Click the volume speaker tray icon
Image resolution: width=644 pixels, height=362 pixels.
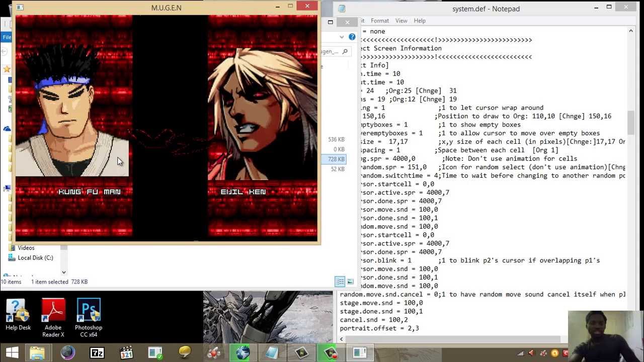point(532,353)
